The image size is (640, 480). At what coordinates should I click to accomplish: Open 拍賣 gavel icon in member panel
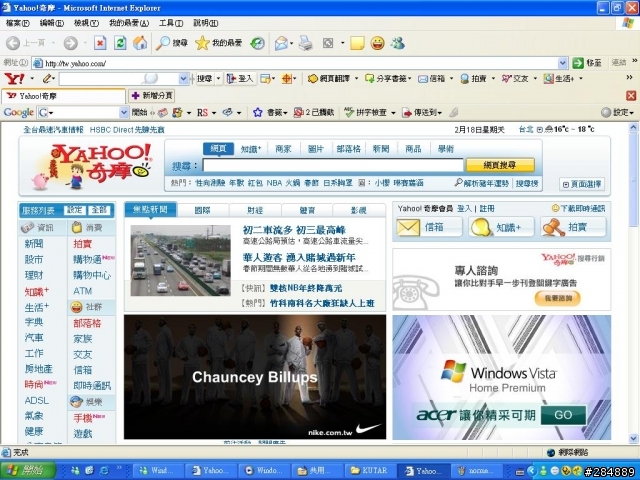pos(553,227)
